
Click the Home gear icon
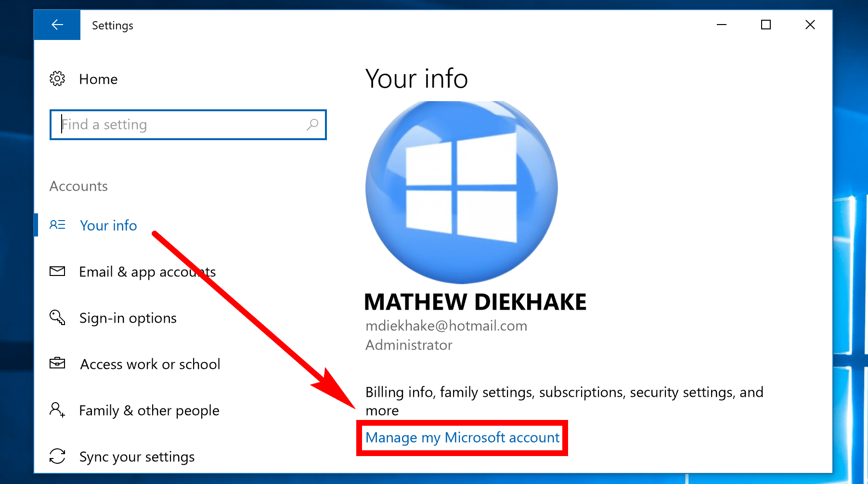point(57,78)
